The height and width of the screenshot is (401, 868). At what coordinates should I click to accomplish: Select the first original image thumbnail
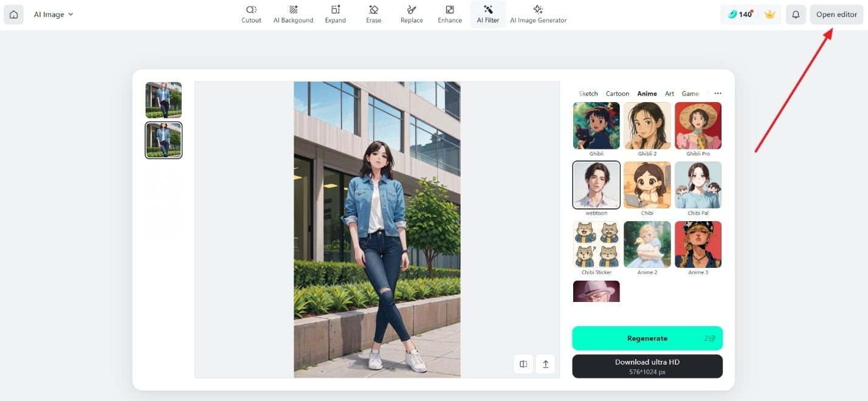164,100
